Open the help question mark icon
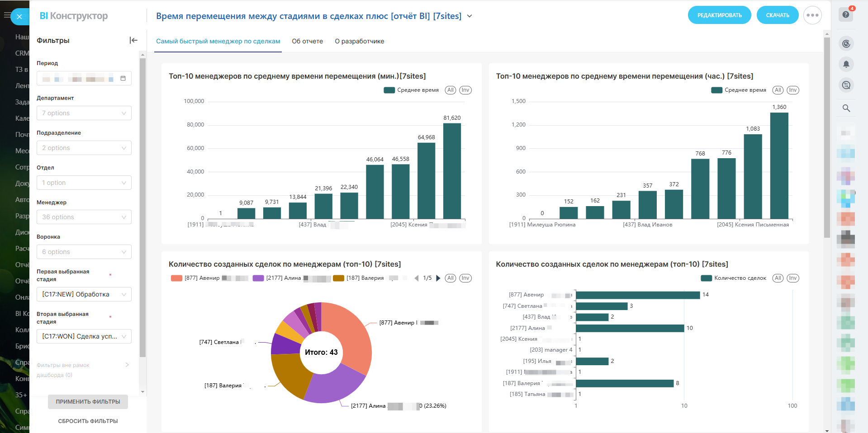Screen dimensions: 868x433 (845, 14)
